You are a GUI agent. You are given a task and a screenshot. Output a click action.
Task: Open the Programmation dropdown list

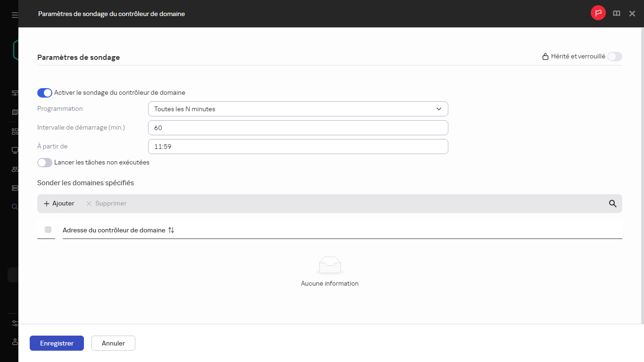click(x=297, y=109)
